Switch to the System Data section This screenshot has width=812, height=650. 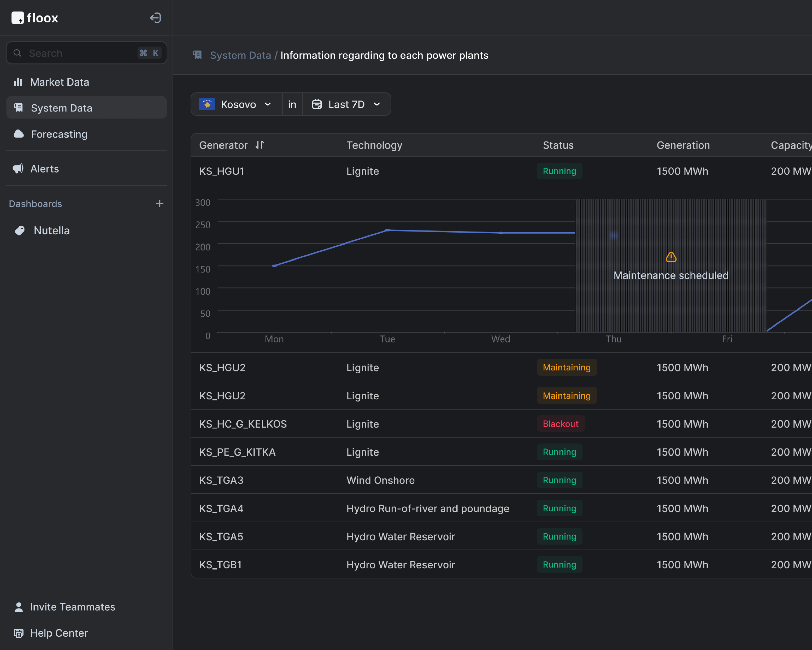61,108
